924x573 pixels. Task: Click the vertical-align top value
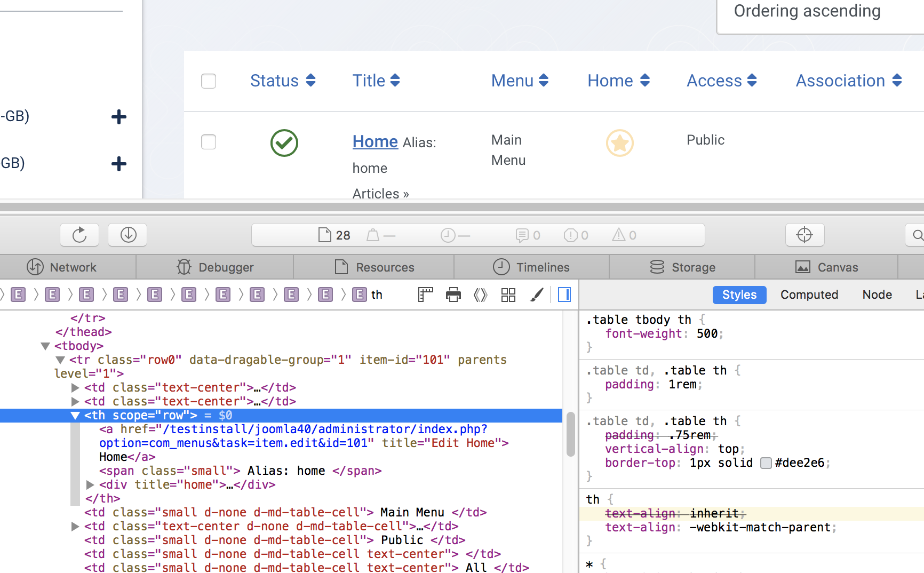coord(728,449)
